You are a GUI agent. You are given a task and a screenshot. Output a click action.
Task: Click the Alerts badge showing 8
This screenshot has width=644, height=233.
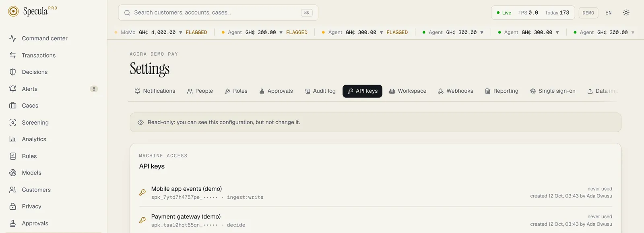pos(94,89)
